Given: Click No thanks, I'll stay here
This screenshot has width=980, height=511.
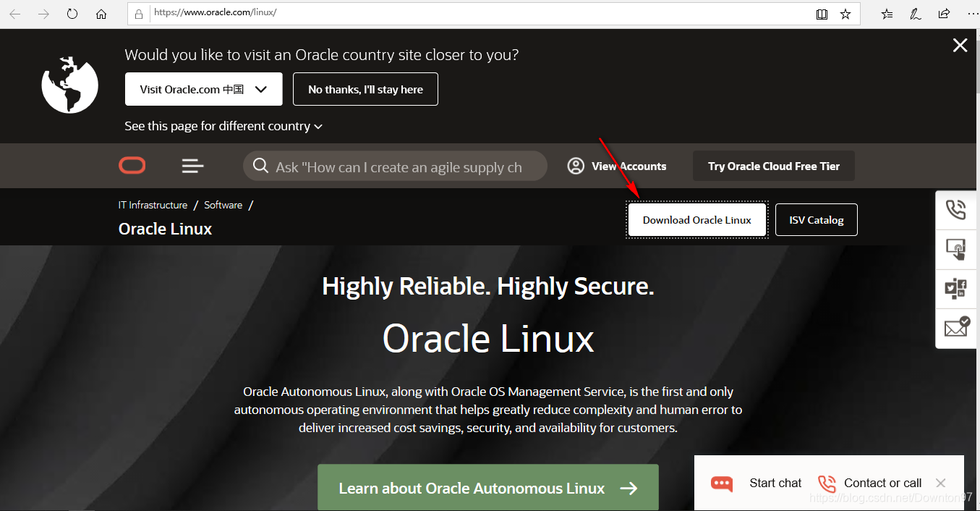Looking at the screenshot, I should (x=365, y=89).
